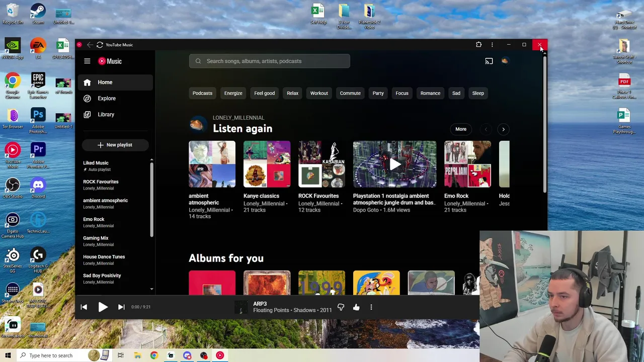Open the Steam desktop shortcut

click(x=38, y=14)
